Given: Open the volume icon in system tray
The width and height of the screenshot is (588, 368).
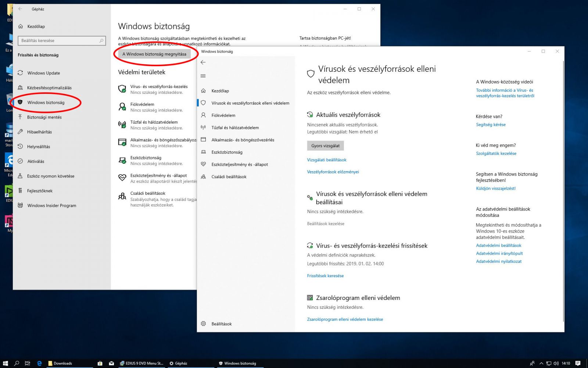Looking at the screenshot, I should (x=556, y=363).
